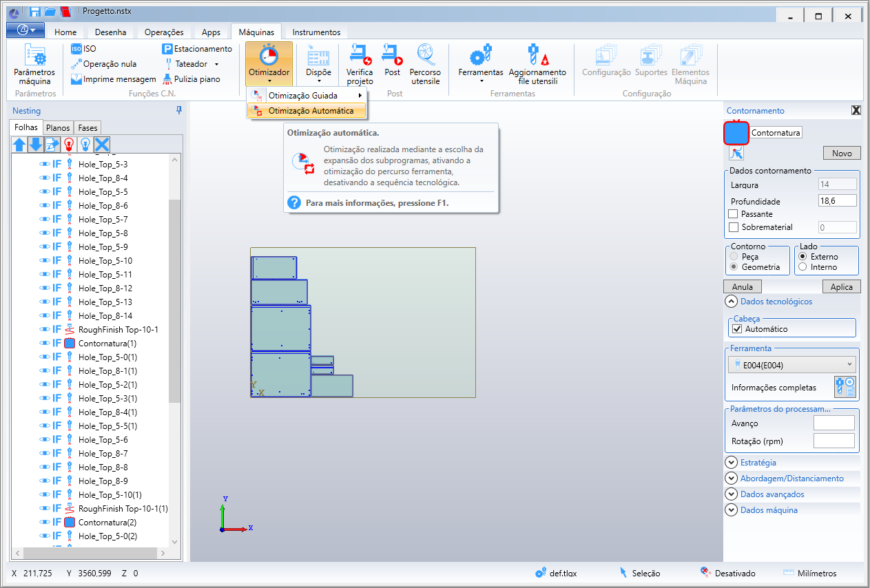Open a file with folder icon
Screen dimensions: 870x588
pyautogui.click(x=50, y=12)
